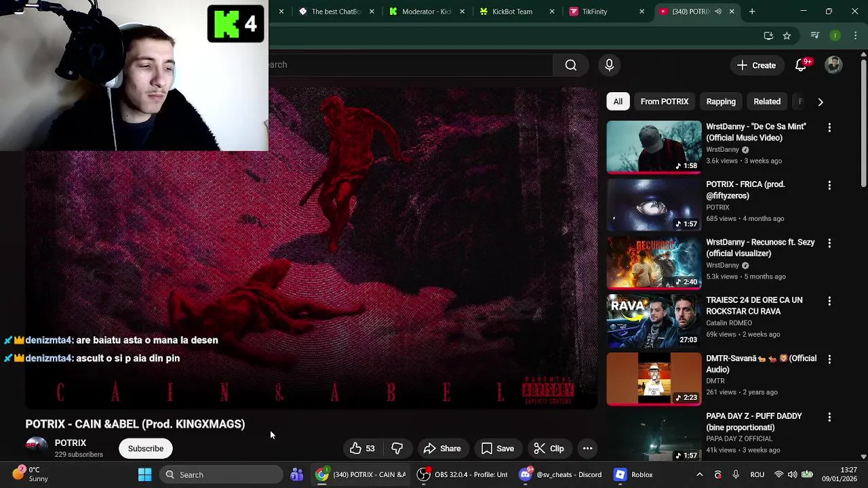Open the YouTube account avatar menu
The height and width of the screenshot is (488, 868).
[x=833, y=65]
